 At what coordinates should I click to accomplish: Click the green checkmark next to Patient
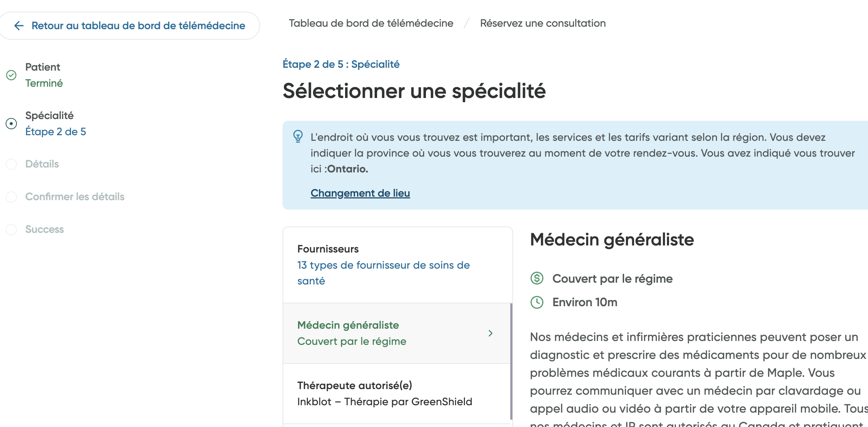tap(12, 75)
